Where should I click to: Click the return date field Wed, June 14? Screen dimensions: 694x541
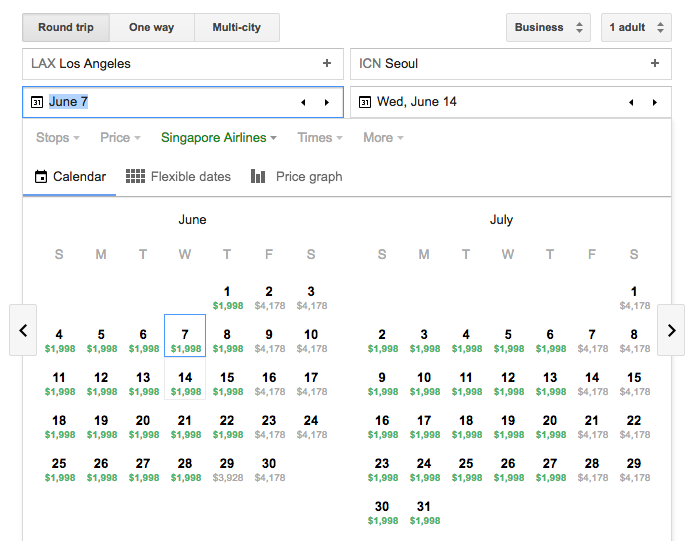487,102
